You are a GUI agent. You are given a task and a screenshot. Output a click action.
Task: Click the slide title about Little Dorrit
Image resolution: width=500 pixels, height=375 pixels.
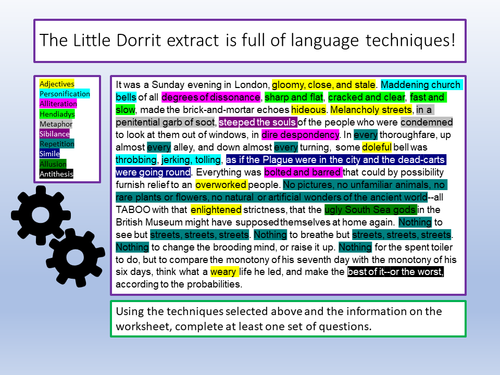(x=247, y=40)
